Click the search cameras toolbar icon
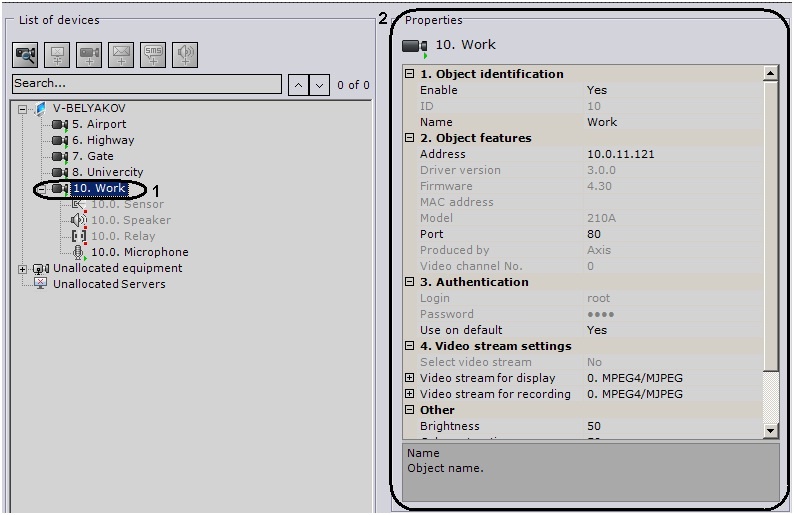794x515 pixels. pos(25,55)
